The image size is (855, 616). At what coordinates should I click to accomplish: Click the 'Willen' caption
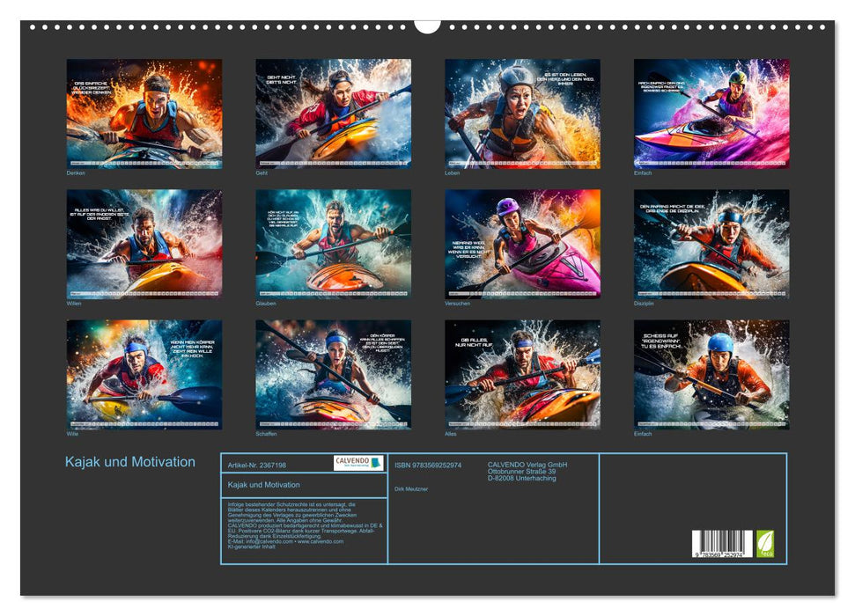click(74, 303)
